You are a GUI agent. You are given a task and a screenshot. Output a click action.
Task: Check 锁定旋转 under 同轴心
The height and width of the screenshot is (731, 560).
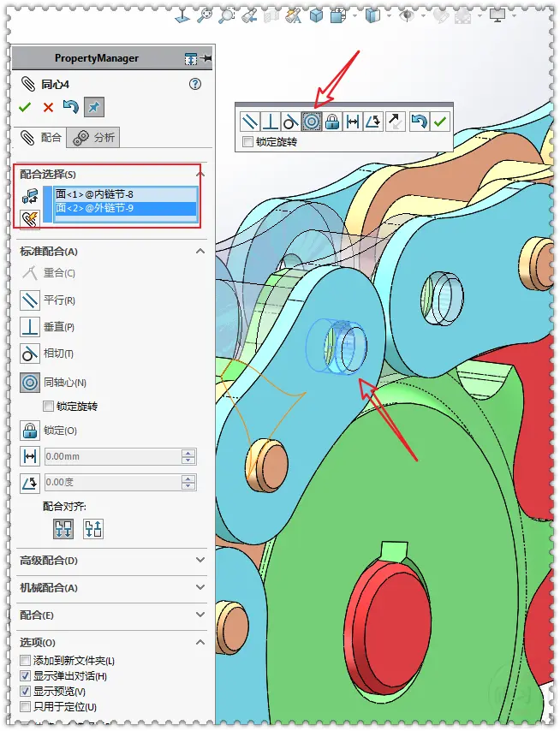click(x=48, y=406)
